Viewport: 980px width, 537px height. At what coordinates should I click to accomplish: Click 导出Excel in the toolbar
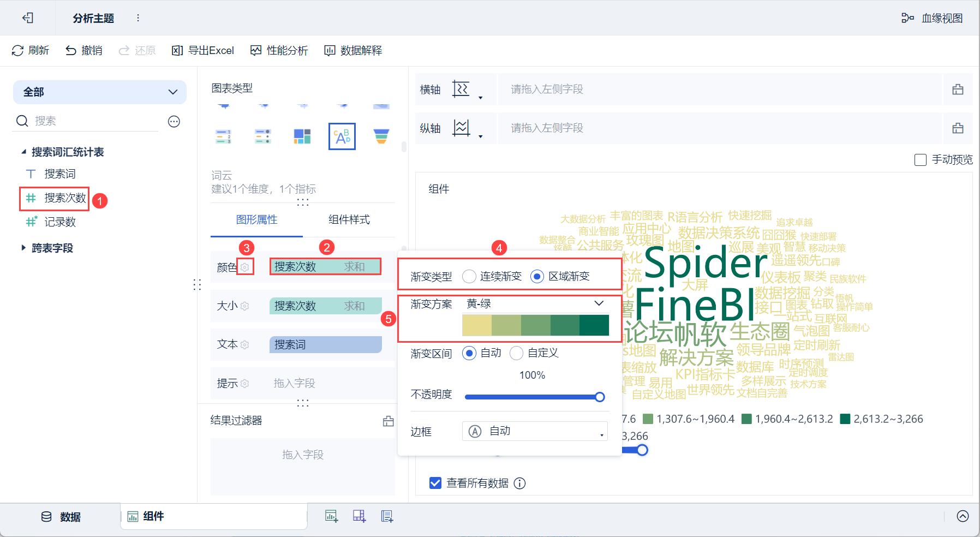pos(203,50)
